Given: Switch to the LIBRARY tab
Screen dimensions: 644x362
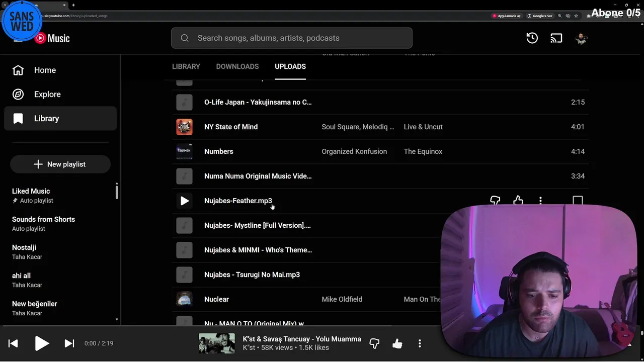Looking at the screenshot, I should coord(186,66).
